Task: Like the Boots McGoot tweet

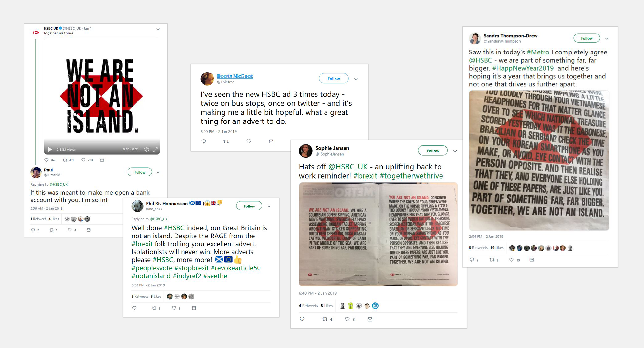Action: (249, 141)
